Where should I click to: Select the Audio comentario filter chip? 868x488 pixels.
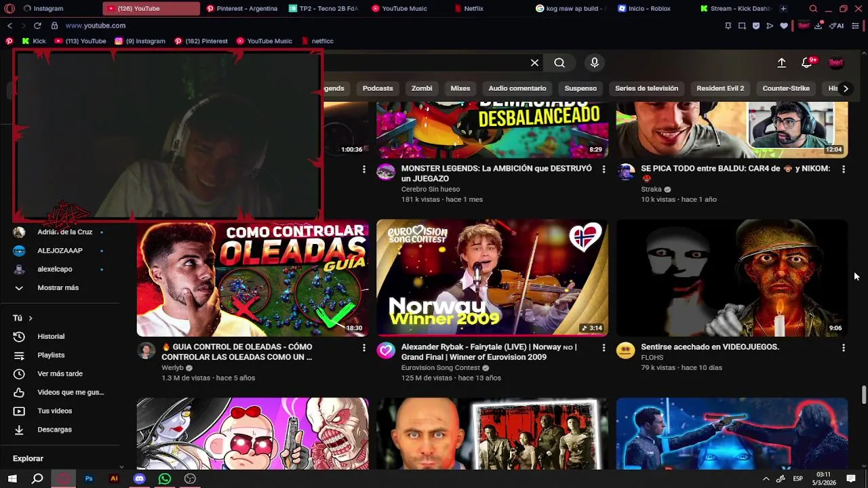[517, 88]
